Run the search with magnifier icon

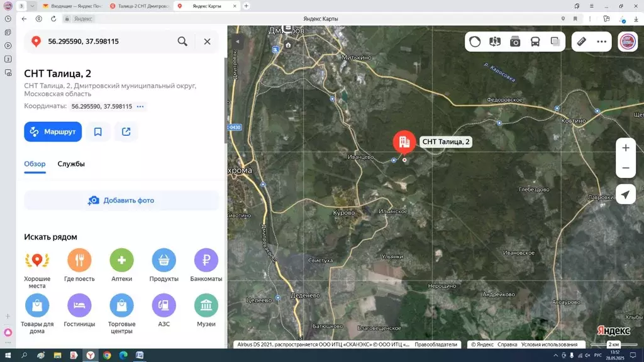coord(182,41)
